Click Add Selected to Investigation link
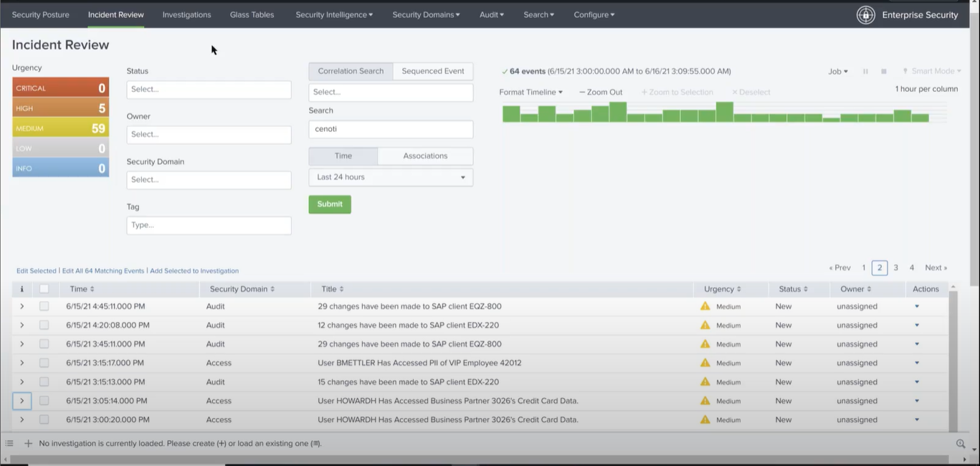Screen dimensions: 980x466 (x=194, y=271)
